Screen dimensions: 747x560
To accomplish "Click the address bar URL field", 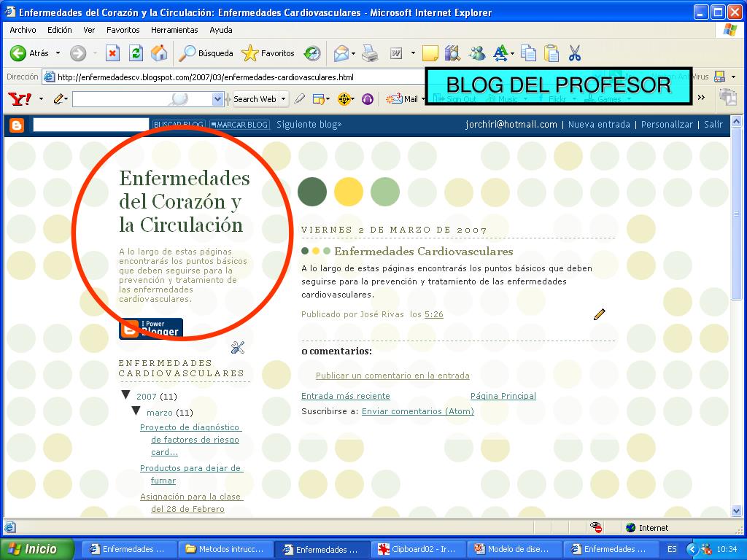I will [233, 77].
